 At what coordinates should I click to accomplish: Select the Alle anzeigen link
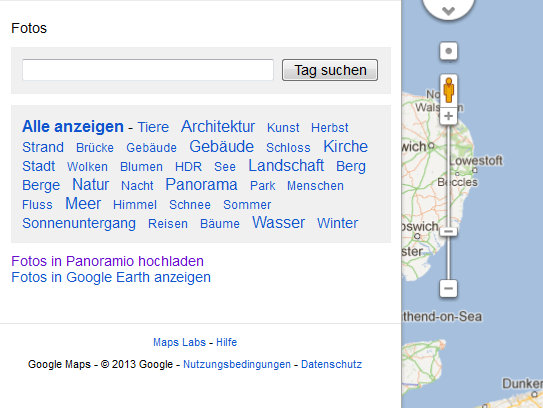pyautogui.click(x=73, y=126)
